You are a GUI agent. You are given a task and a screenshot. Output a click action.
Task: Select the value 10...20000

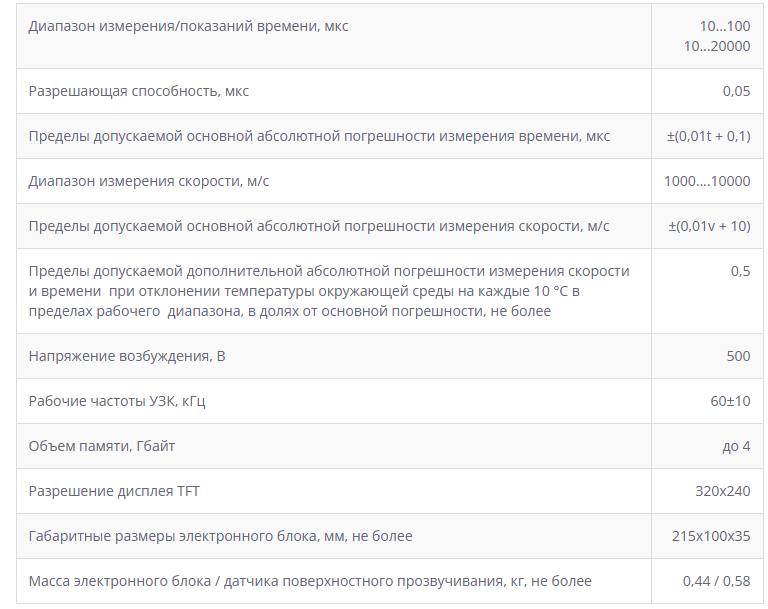tap(717, 46)
